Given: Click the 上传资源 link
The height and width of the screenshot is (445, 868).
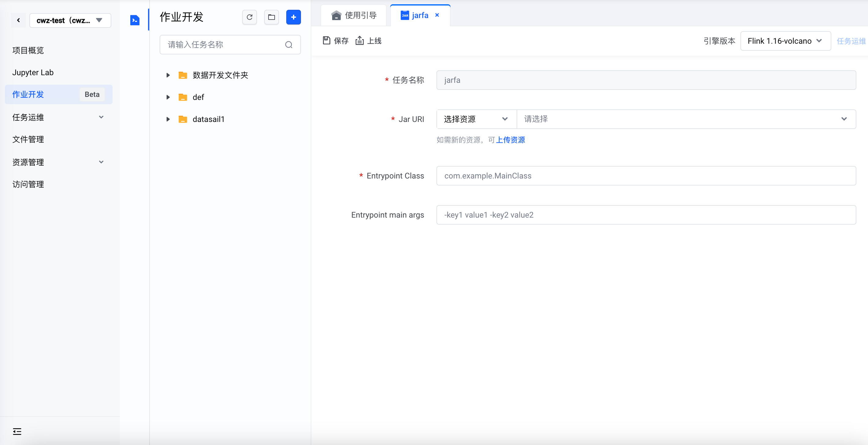Looking at the screenshot, I should [x=510, y=140].
